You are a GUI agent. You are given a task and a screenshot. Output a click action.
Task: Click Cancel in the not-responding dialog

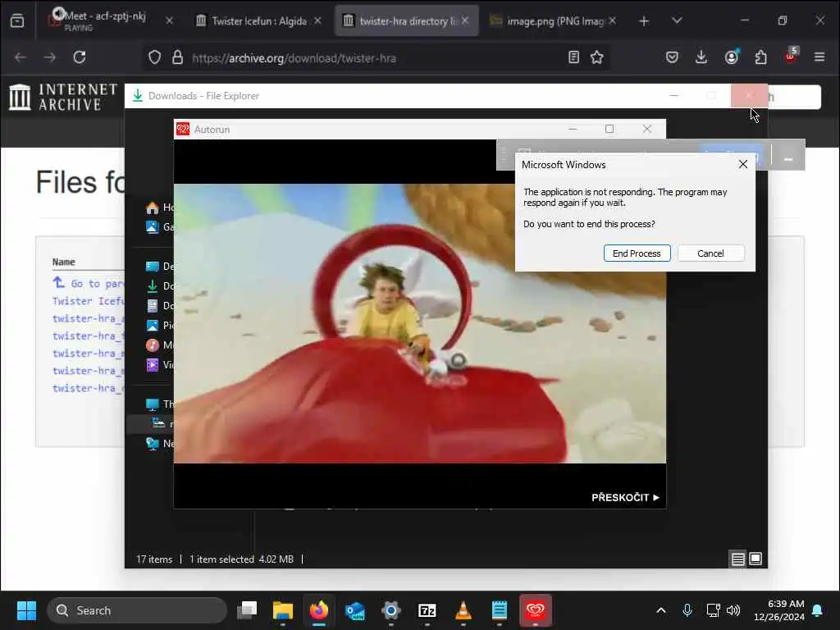(710, 253)
